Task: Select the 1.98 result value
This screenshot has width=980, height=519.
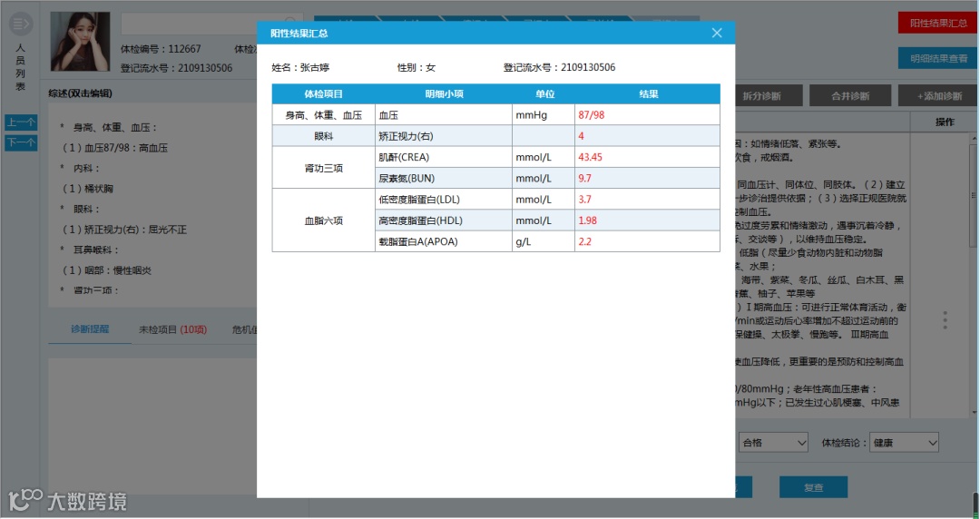Action: (x=587, y=220)
